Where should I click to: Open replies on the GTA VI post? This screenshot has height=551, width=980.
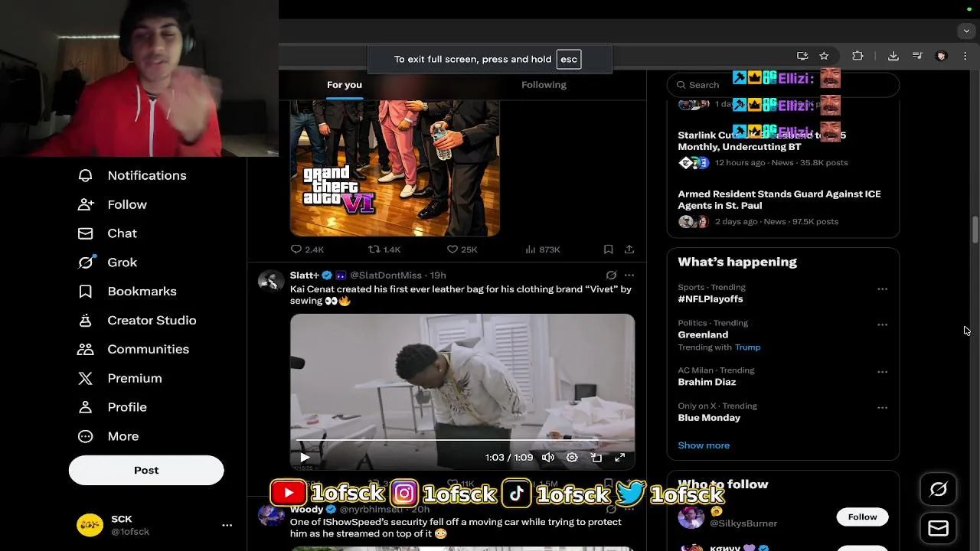[308, 249]
